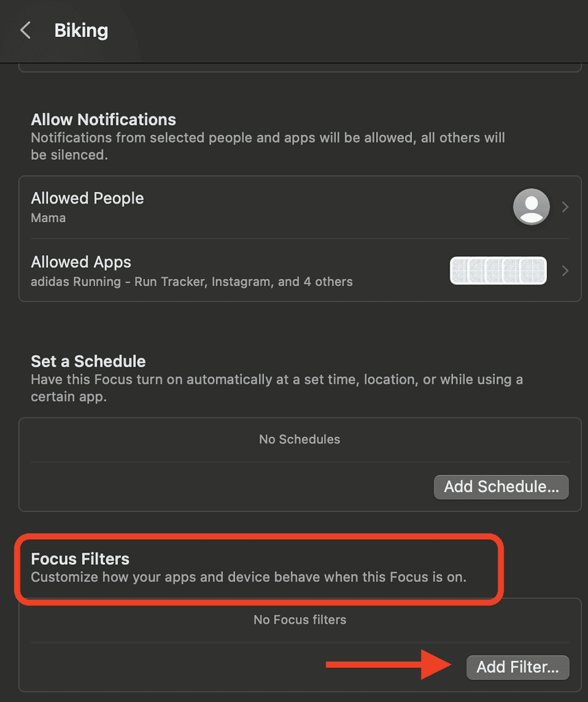Viewport: 588px width, 702px height.
Task: Select the Mama subtitle under Allowed People
Action: [49, 218]
